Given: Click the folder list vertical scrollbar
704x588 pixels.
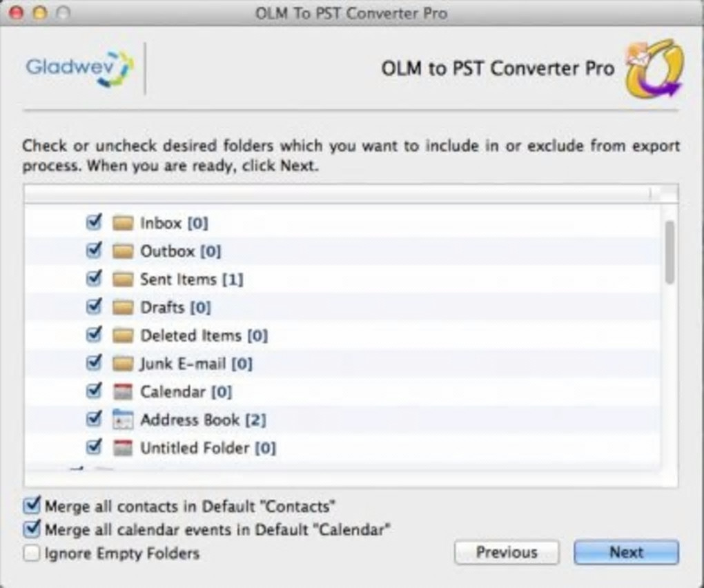Looking at the screenshot, I should point(669,252).
